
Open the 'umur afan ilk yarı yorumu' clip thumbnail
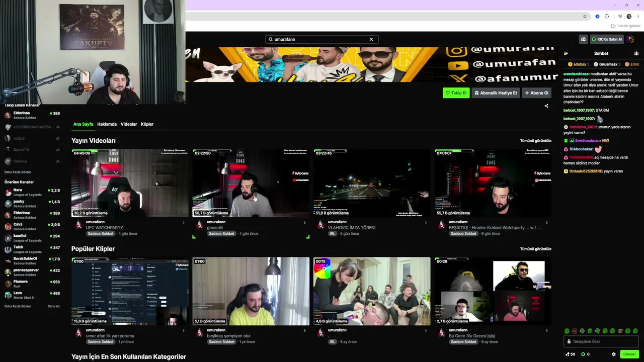point(130,291)
